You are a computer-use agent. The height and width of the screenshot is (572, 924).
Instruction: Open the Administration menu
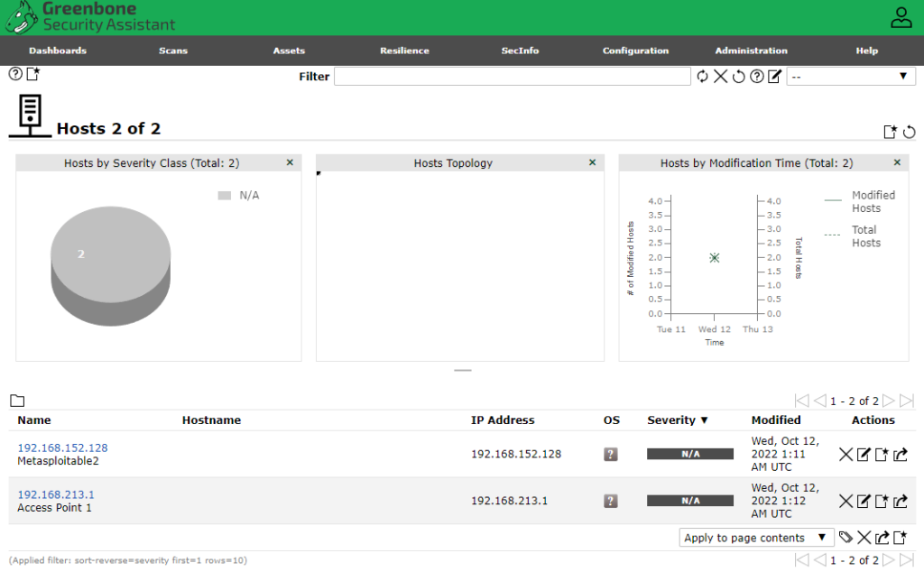click(751, 51)
